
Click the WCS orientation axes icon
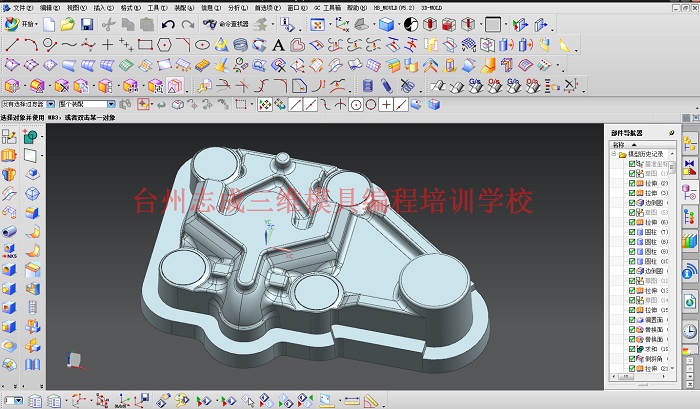point(342,25)
